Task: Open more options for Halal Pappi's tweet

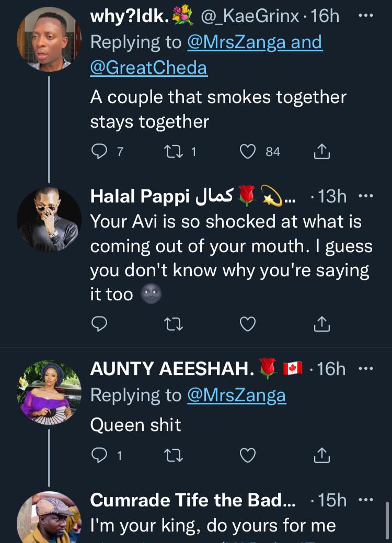Action: (365, 196)
